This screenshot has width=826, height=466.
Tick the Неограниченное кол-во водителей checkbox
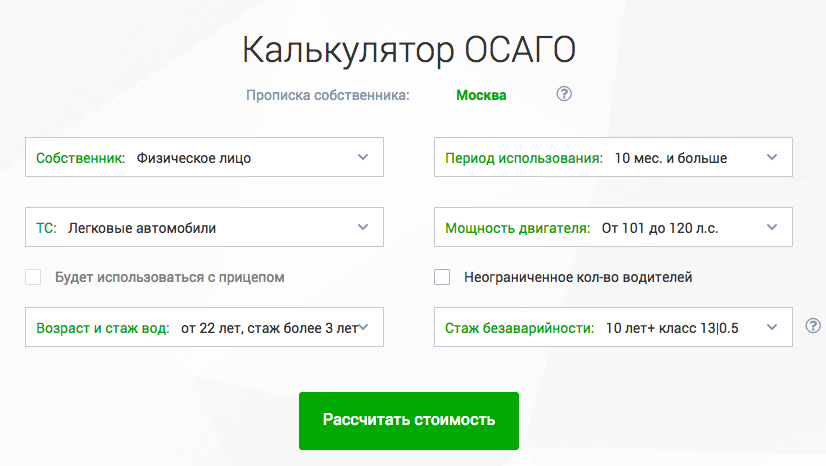[x=442, y=277]
